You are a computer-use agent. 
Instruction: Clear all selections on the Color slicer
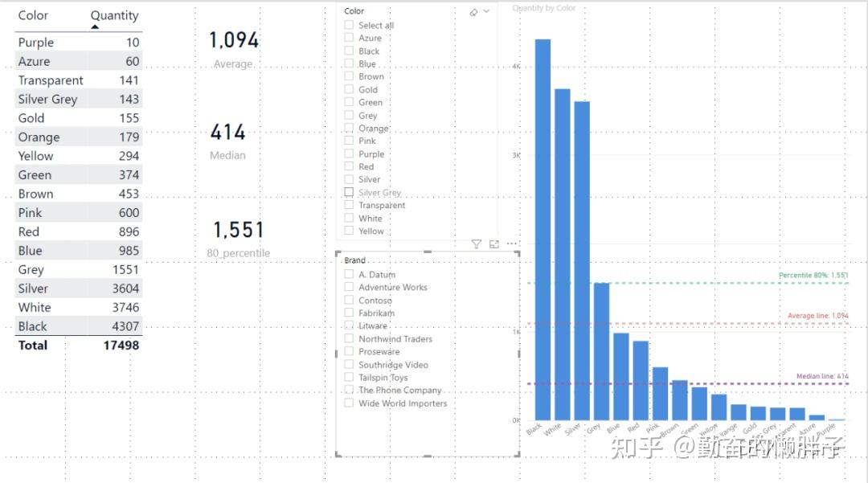(x=475, y=10)
